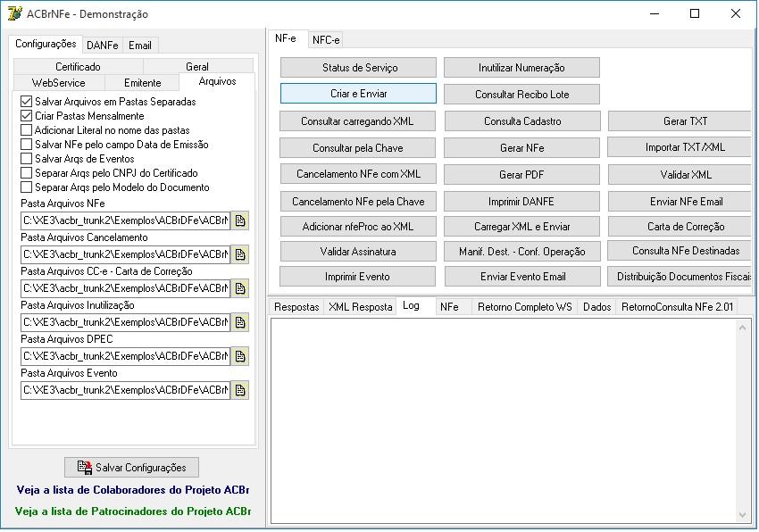Click Manif. Dest. - Conf. Operação
Screen dimensions: 759x532
point(521,252)
